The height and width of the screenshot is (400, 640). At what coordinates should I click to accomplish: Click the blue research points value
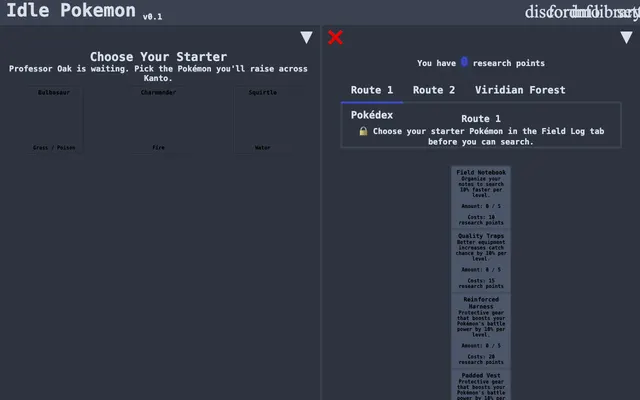pos(464,62)
